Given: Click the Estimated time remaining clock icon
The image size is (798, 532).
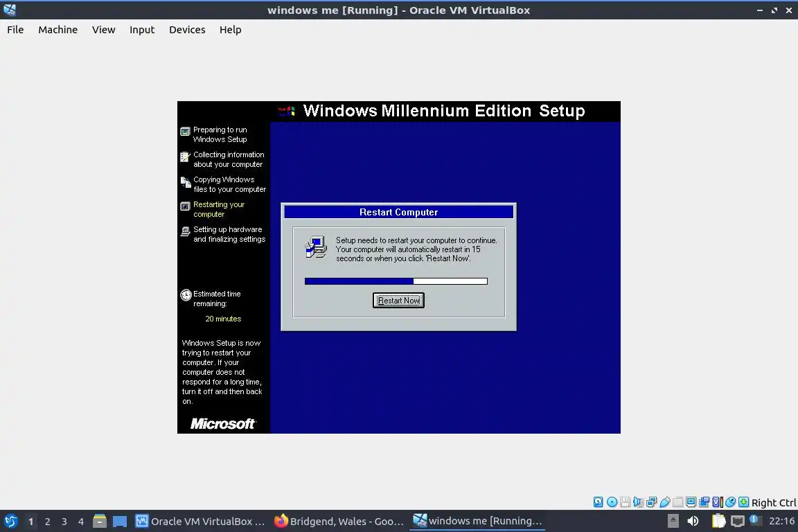Looking at the screenshot, I should [x=186, y=295].
